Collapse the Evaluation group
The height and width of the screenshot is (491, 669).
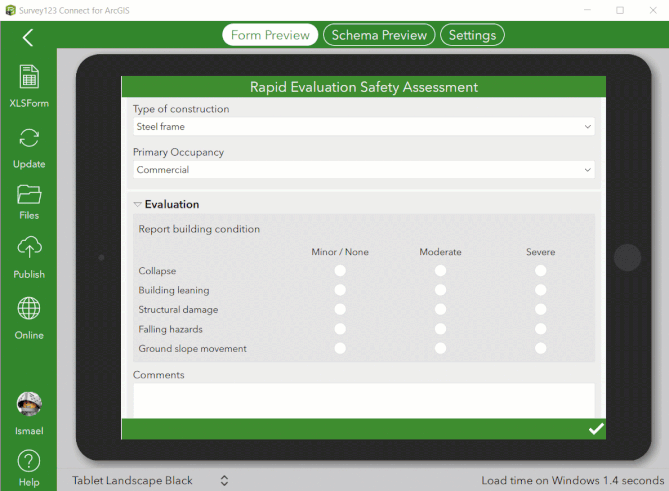[x=137, y=204]
